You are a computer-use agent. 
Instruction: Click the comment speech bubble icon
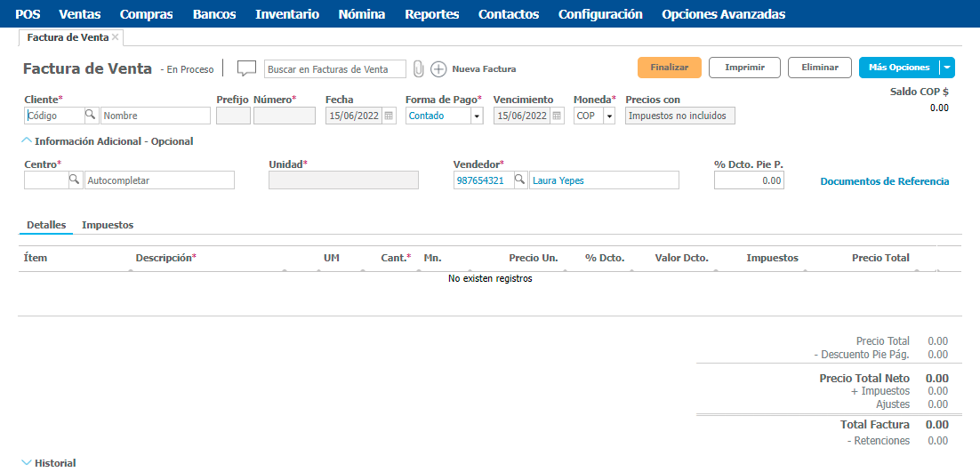point(246,68)
